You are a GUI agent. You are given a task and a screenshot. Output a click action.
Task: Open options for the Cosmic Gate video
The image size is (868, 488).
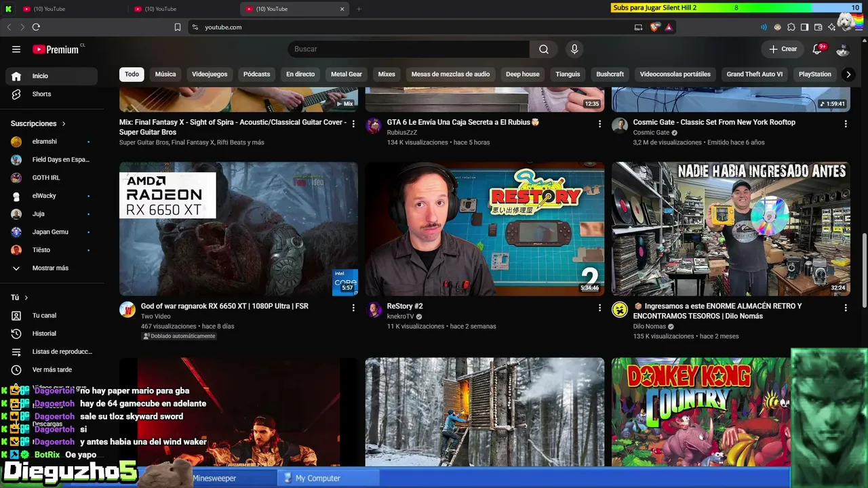(846, 124)
